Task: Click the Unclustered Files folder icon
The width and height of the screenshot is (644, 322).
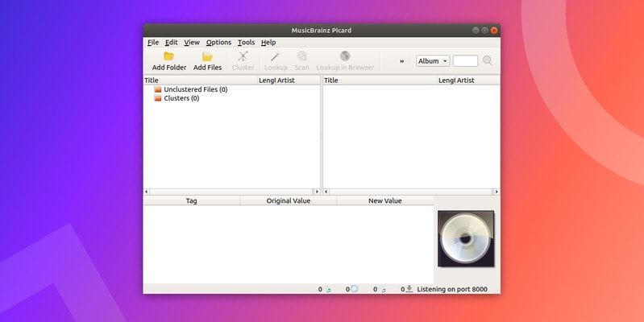Action: point(158,89)
